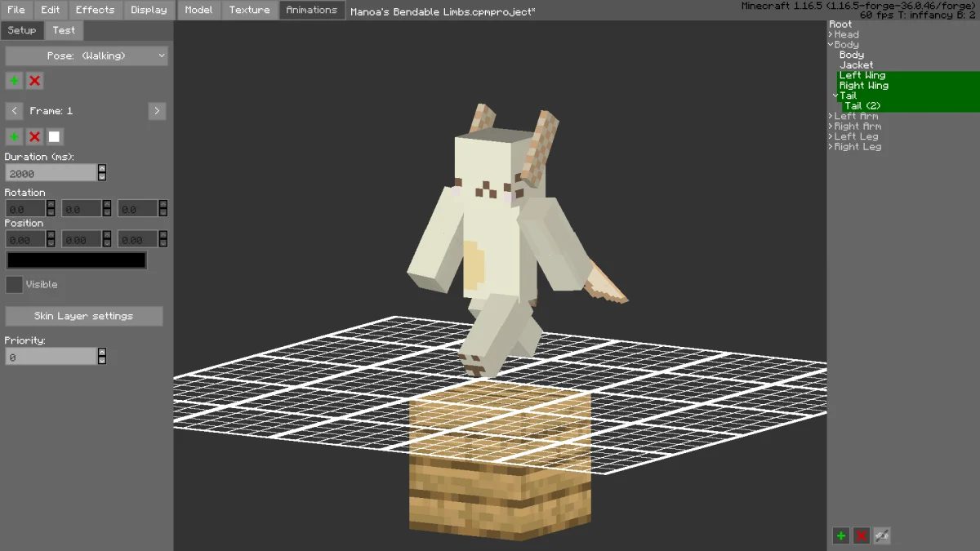Switch to the Setup sub-tab
Image resolution: width=980 pixels, height=551 pixels.
click(x=22, y=30)
